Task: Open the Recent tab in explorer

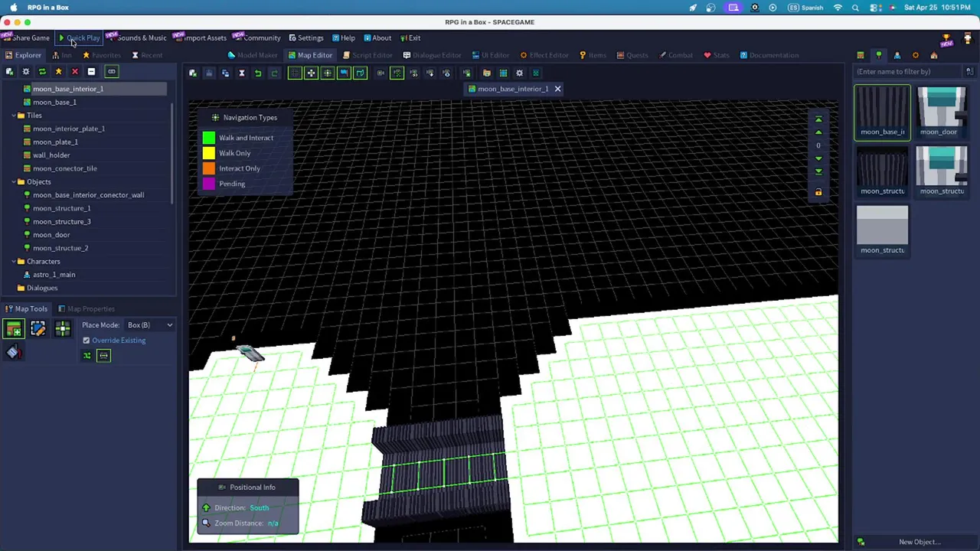Action: [147, 55]
